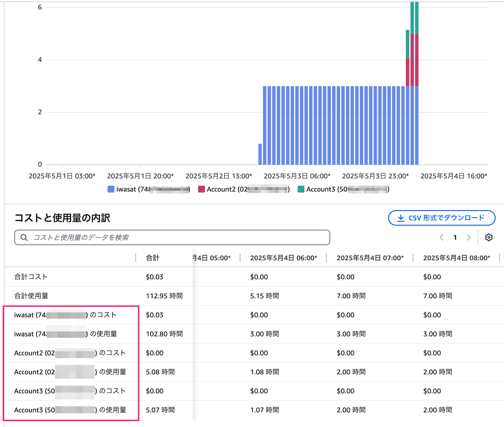Select column header 2025年5月4日 06:00*

tap(283, 258)
